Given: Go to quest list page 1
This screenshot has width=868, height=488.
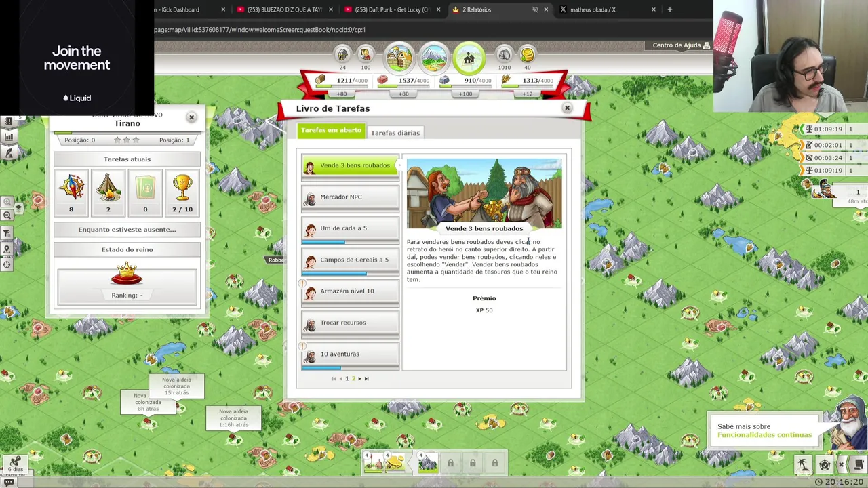Looking at the screenshot, I should (x=347, y=378).
